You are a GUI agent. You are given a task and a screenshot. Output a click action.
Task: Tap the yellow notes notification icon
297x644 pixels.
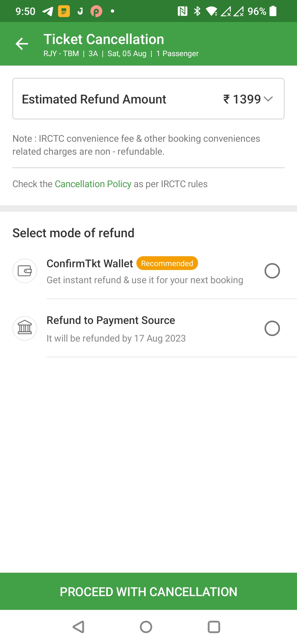click(64, 11)
